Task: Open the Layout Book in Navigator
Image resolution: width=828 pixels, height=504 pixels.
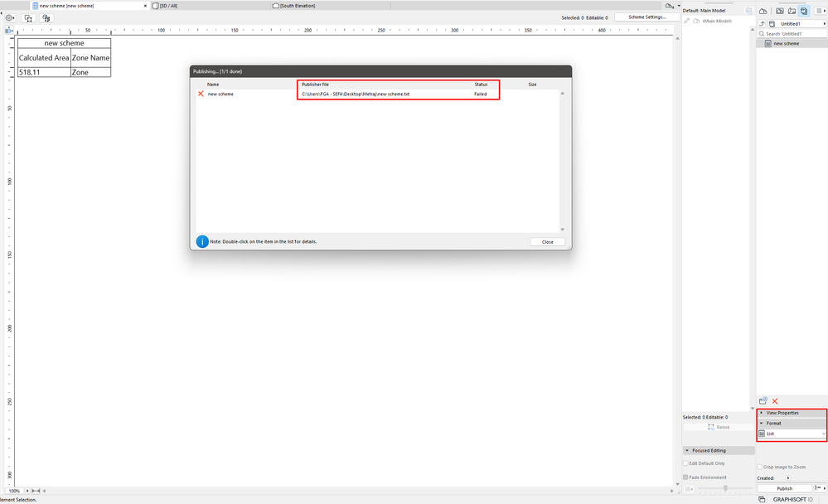Action: (x=792, y=11)
